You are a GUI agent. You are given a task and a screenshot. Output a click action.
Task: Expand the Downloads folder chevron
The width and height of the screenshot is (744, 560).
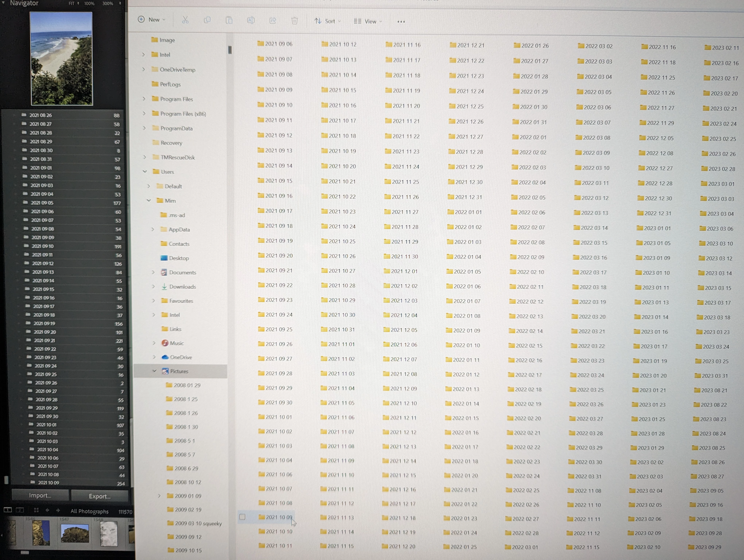click(153, 286)
